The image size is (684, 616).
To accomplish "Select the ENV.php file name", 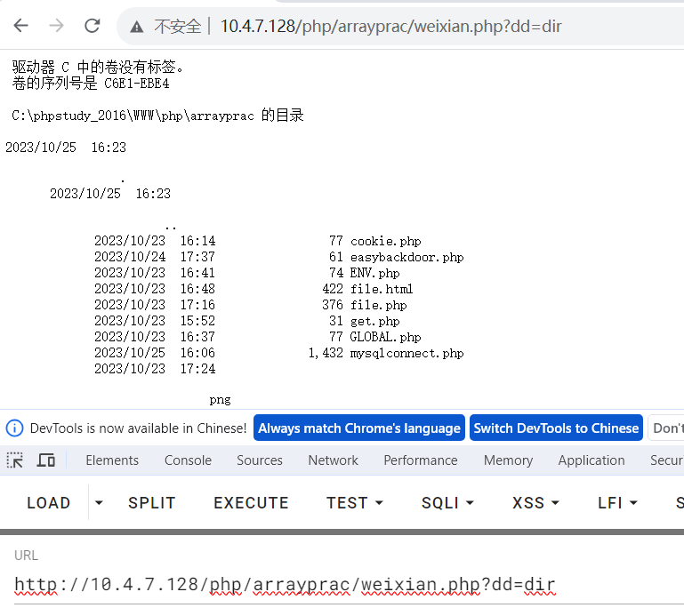I will (x=374, y=274).
